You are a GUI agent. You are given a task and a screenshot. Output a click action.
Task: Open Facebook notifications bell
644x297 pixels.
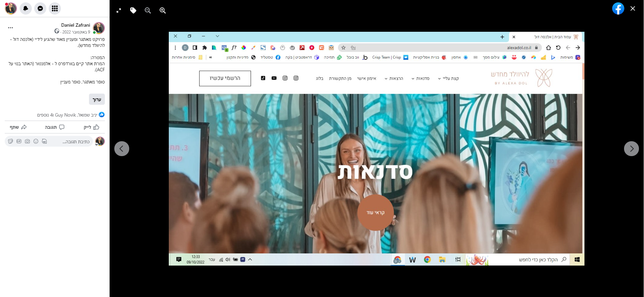click(x=25, y=8)
